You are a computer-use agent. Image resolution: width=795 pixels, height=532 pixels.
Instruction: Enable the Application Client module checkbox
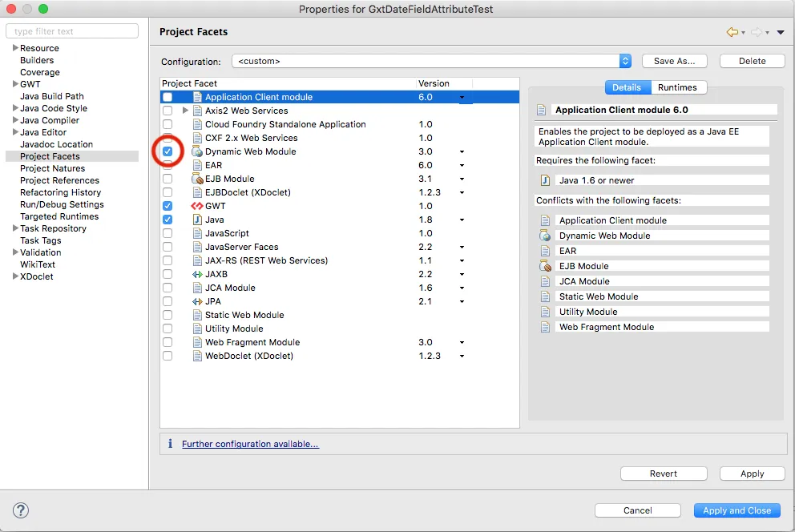pyautogui.click(x=167, y=97)
